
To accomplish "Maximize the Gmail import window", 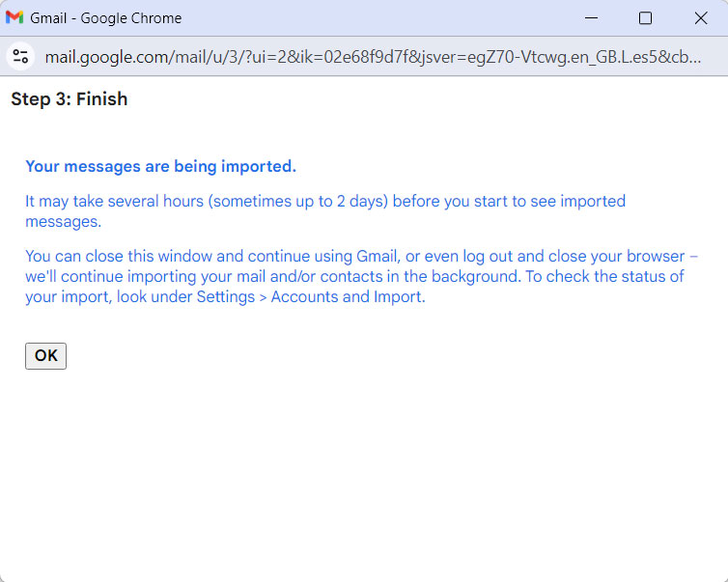I will [x=645, y=18].
